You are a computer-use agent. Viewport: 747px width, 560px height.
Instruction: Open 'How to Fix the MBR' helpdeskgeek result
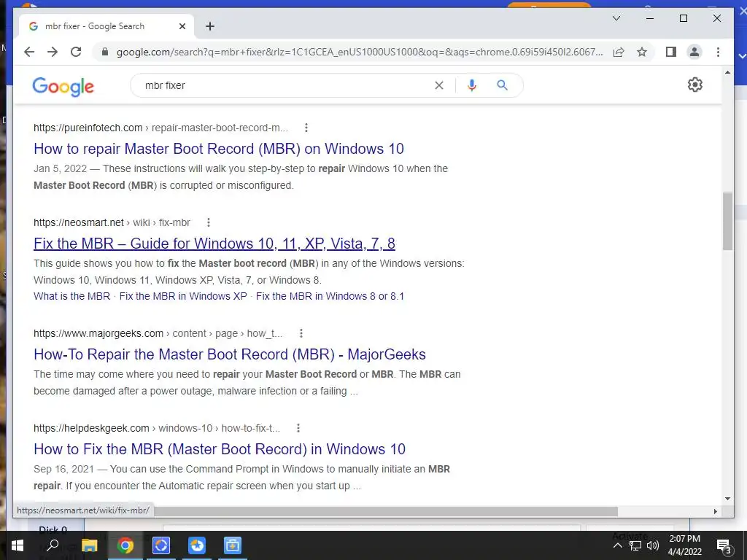click(220, 449)
